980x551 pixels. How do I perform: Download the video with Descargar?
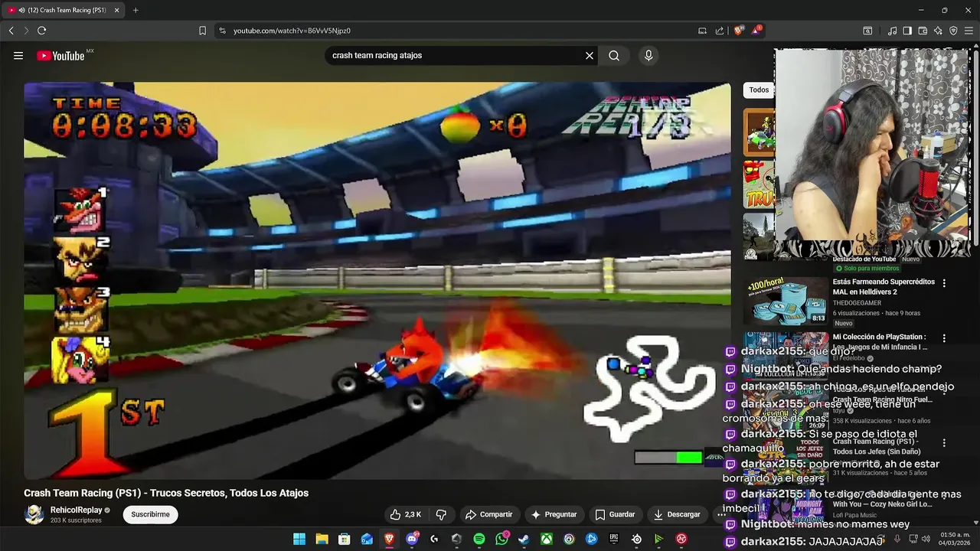(677, 514)
